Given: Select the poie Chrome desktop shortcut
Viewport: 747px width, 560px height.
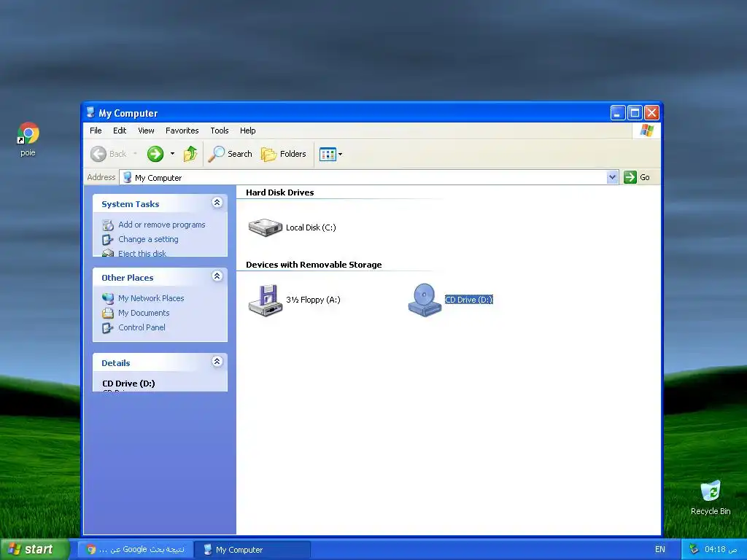Looking at the screenshot, I should point(28,139).
